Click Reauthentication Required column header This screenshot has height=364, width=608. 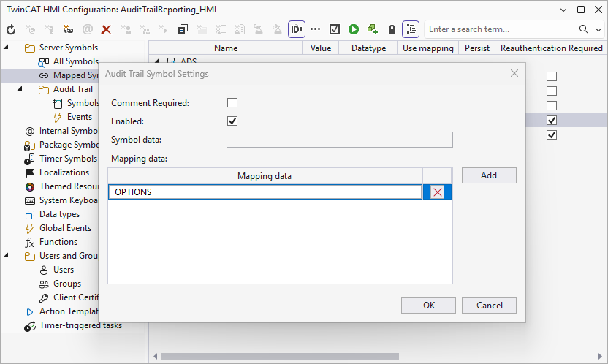552,48
